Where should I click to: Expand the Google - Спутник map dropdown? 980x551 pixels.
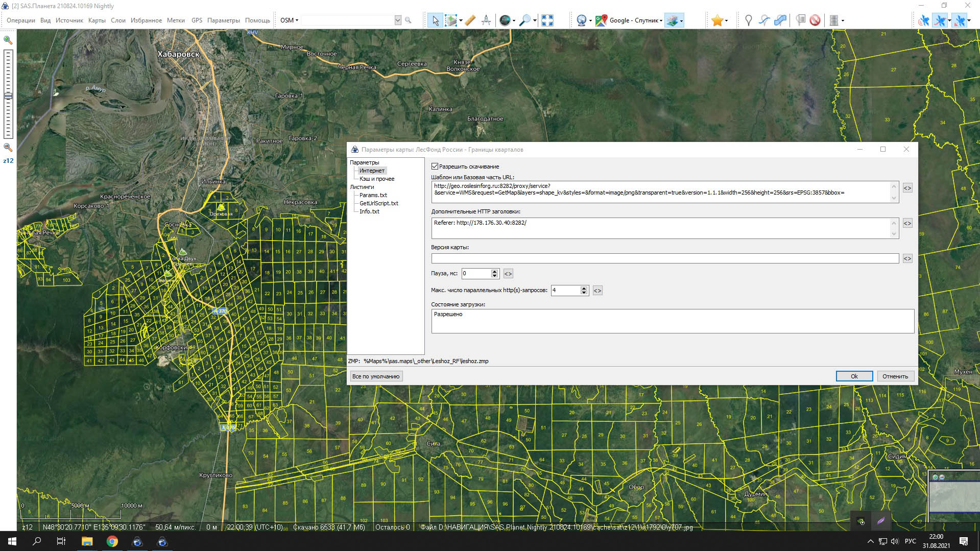point(661,21)
